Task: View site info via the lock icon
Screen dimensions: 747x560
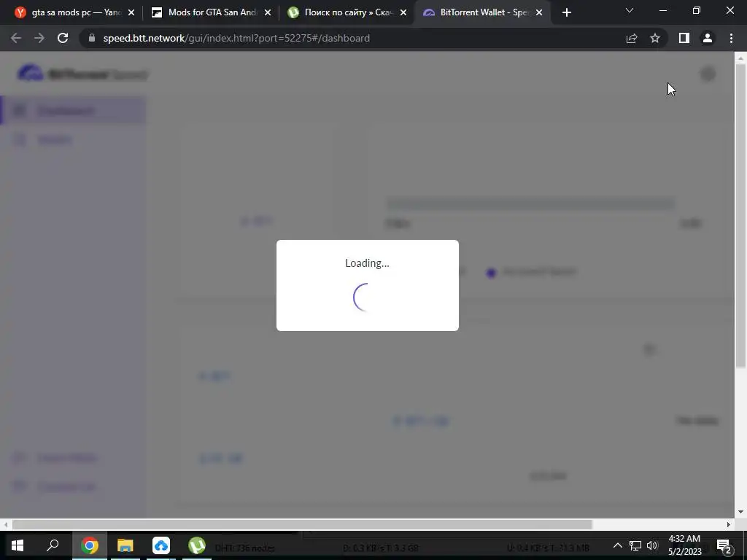Action: (x=92, y=38)
